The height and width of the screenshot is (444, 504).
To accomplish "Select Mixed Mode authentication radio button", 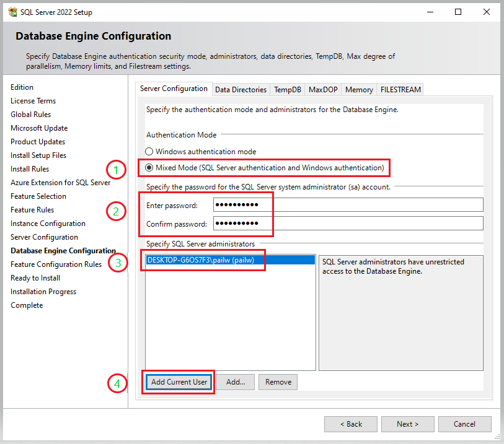I will click(x=149, y=168).
